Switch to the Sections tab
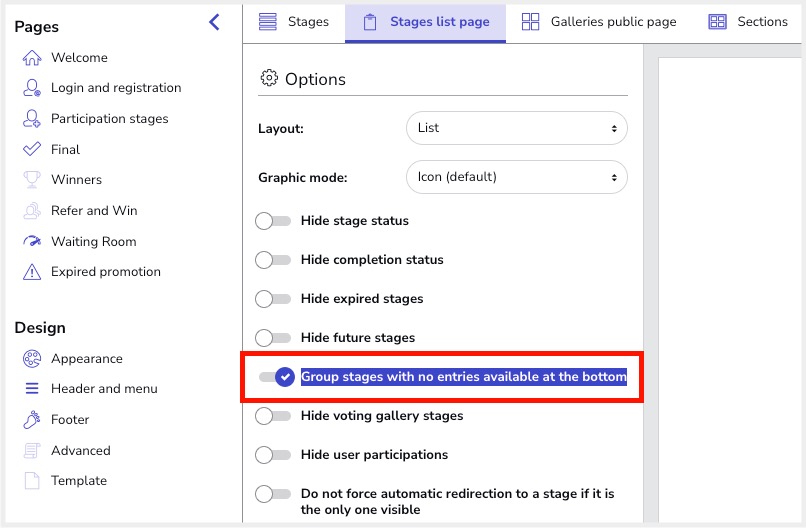The height and width of the screenshot is (528, 806). (x=748, y=22)
